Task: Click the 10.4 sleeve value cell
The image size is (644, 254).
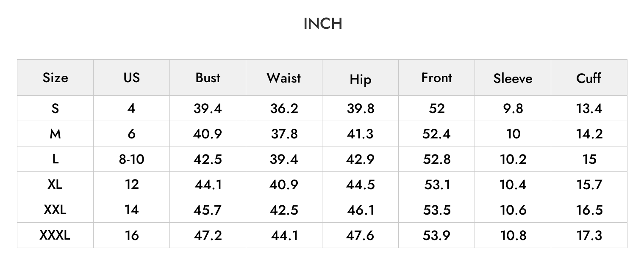Action: pyautogui.click(x=513, y=185)
